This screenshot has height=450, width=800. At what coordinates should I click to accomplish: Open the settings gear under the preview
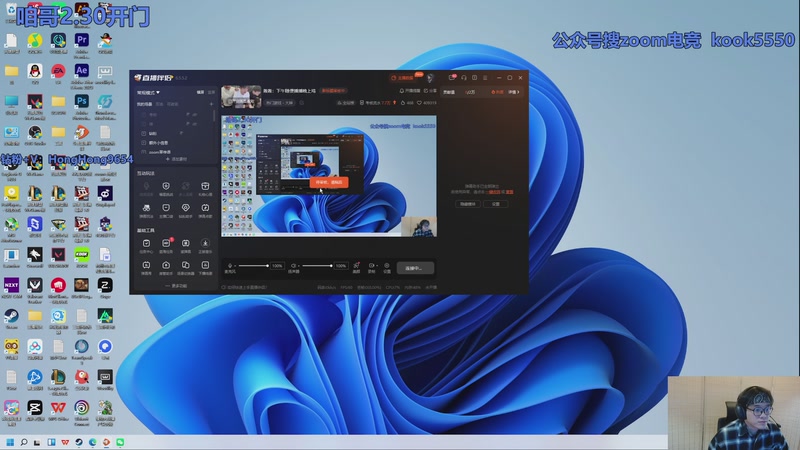pyautogui.click(x=387, y=266)
